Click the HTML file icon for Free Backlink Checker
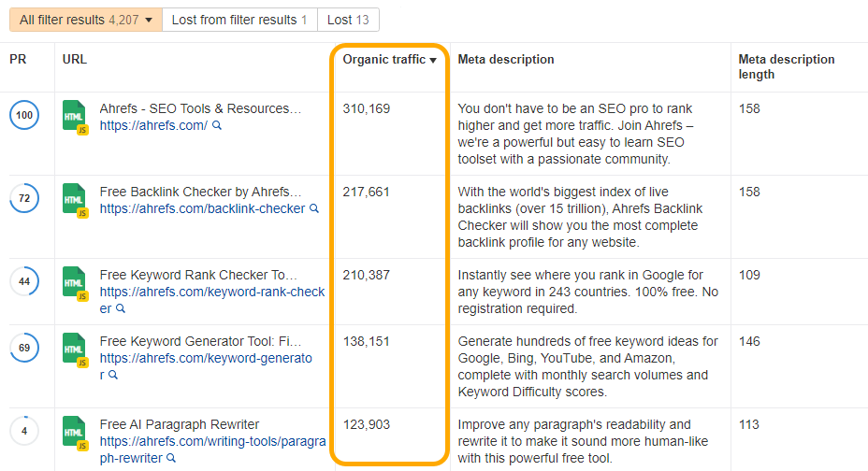This screenshot has height=471, width=868. pyautogui.click(x=74, y=200)
